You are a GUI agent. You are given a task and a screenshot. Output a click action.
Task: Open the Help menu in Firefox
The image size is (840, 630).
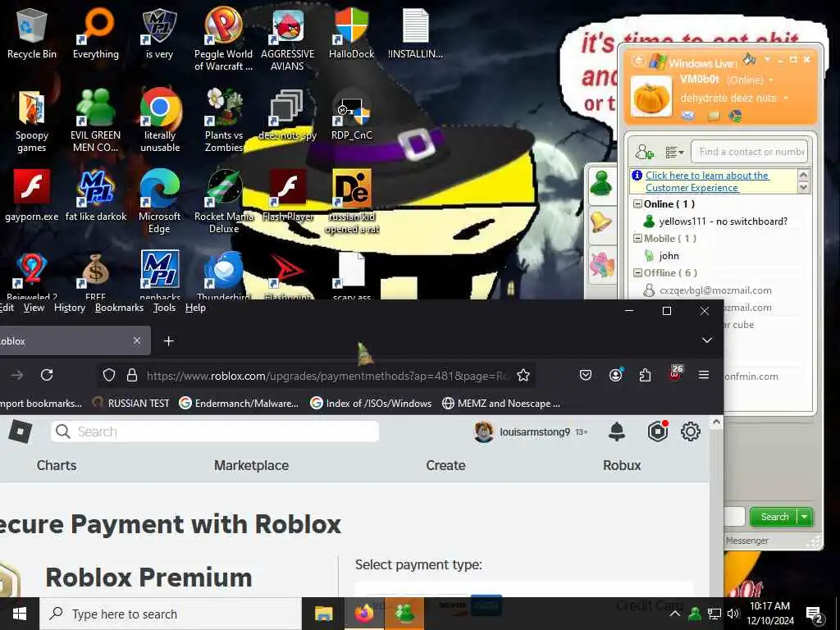pos(195,308)
